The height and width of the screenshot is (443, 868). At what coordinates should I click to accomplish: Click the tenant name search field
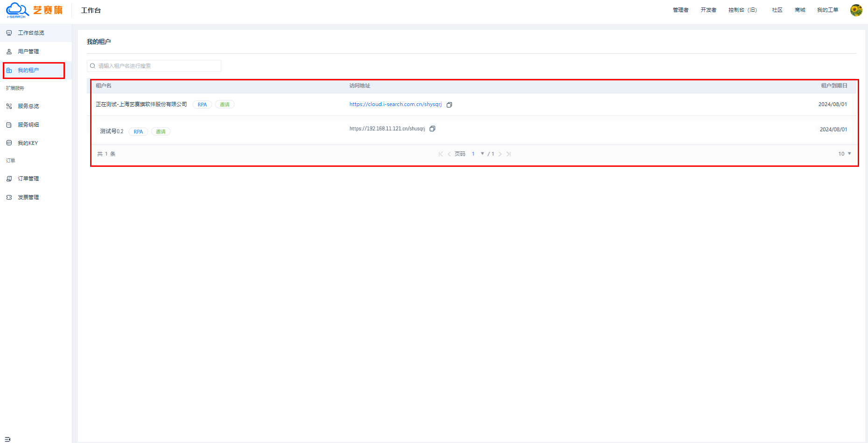pos(154,66)
